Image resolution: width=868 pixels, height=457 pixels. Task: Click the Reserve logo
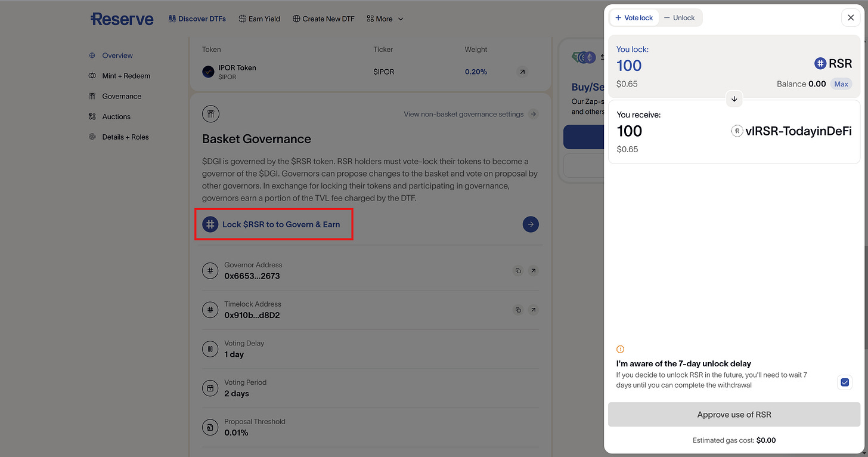click(122, 19)
